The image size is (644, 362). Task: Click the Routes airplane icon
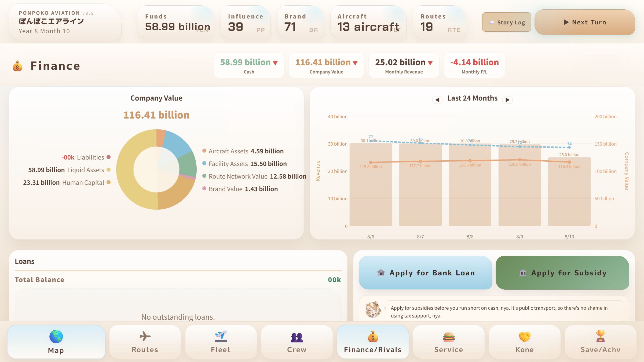coord(145,336)
